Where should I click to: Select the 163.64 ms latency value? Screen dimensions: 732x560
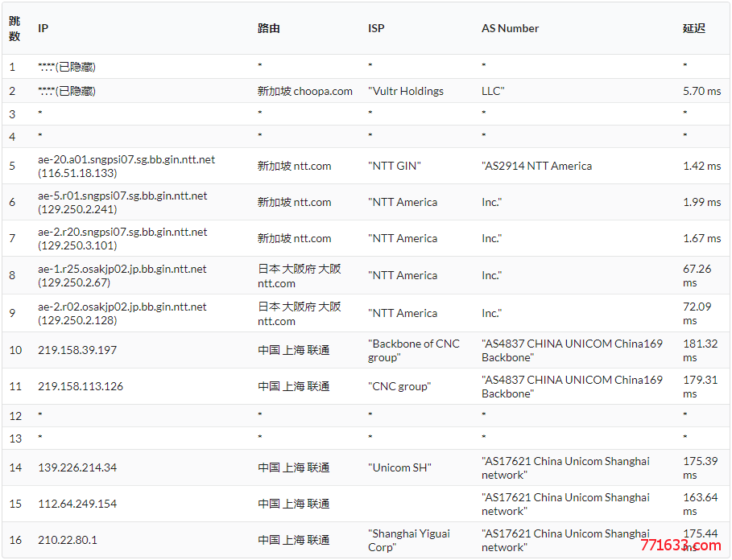(x=701, y=504)
